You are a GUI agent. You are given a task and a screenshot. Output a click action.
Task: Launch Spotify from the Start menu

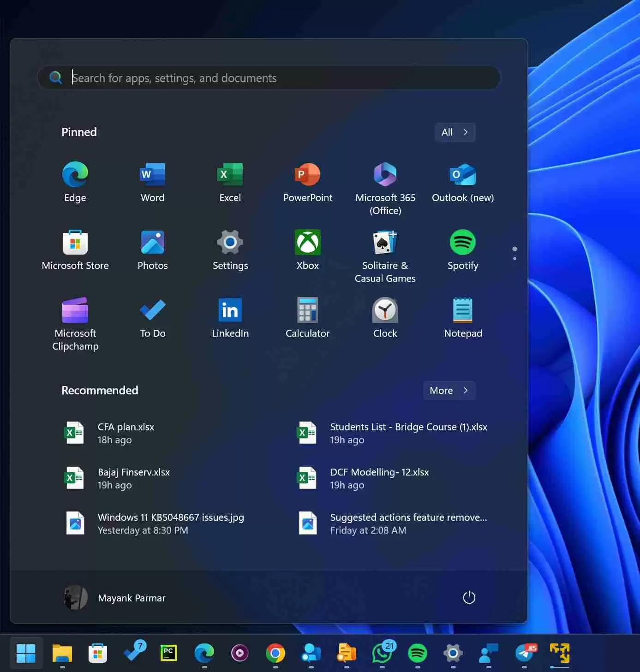point(463,249)
